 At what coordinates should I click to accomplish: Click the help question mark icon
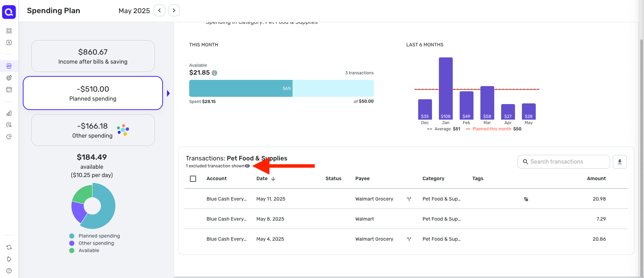pyautogui.click(x=9, y=271)
